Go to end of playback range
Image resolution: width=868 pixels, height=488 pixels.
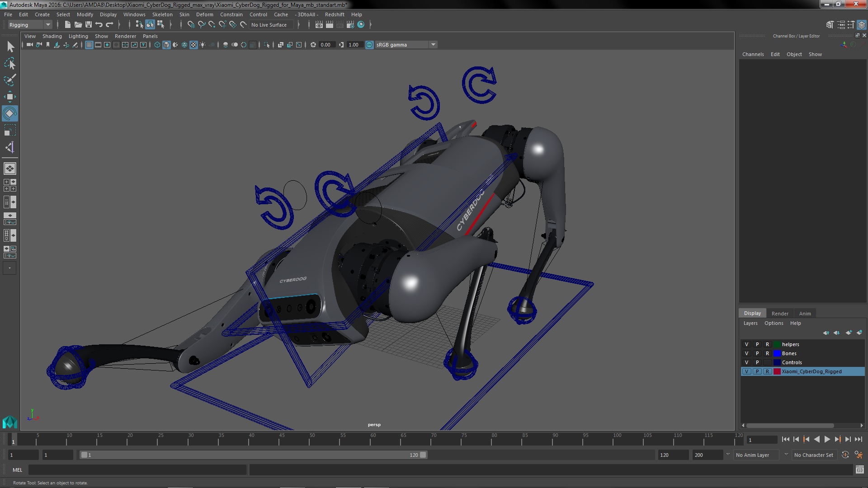tap(858, 439)
